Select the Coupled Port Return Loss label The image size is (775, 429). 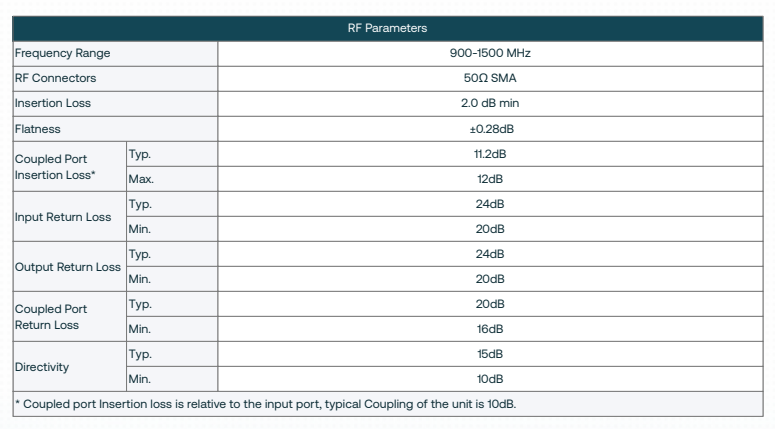[51, 317]
